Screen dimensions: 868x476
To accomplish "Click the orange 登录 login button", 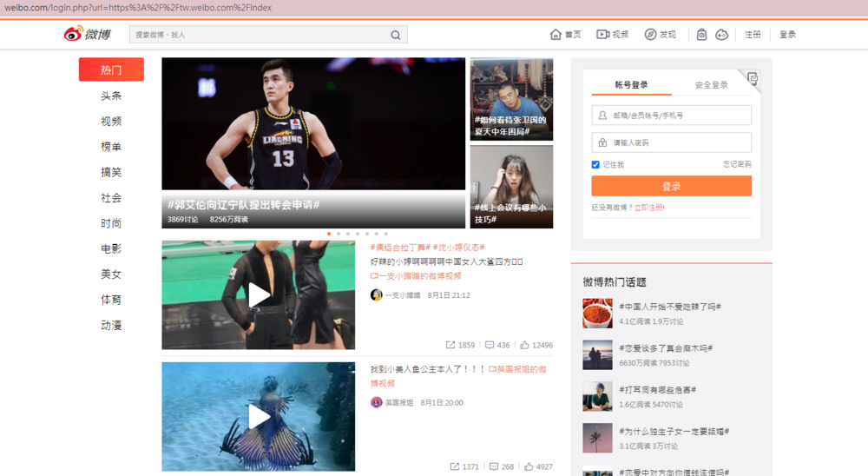I will coord(671,187).
